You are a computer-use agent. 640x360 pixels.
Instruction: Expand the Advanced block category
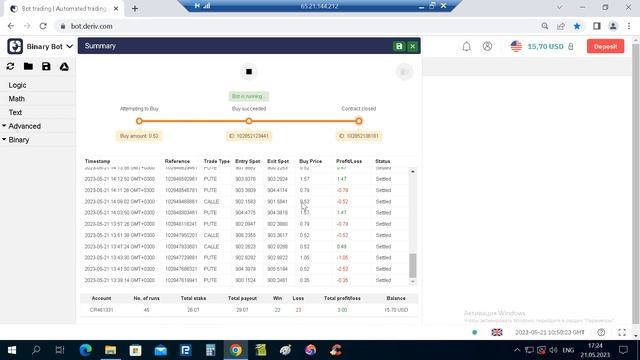coord(24,126)
